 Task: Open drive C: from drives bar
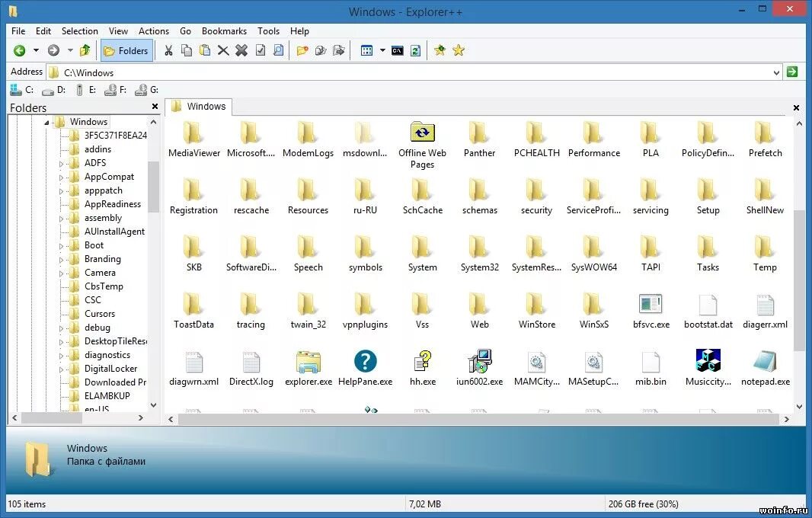(22, 90)
